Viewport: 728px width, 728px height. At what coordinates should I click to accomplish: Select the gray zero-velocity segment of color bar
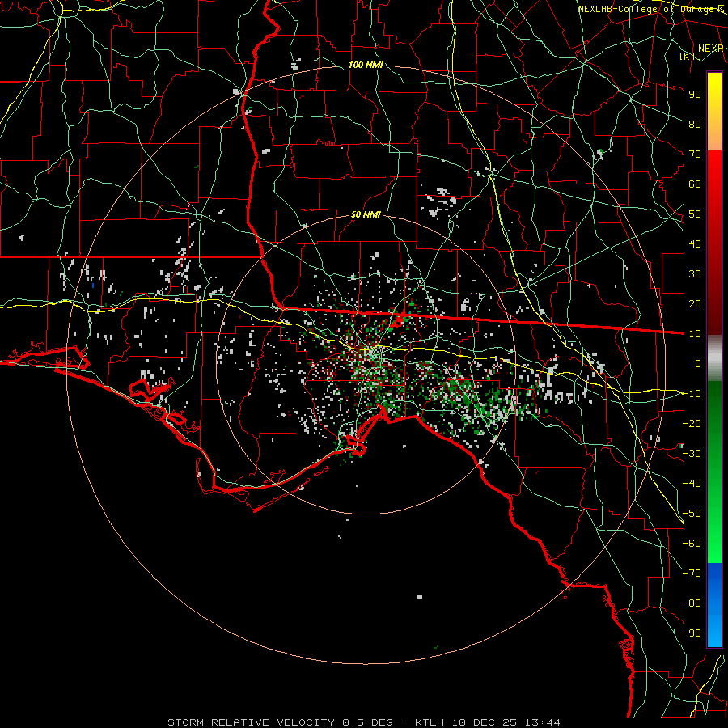[x=714, y=358]
